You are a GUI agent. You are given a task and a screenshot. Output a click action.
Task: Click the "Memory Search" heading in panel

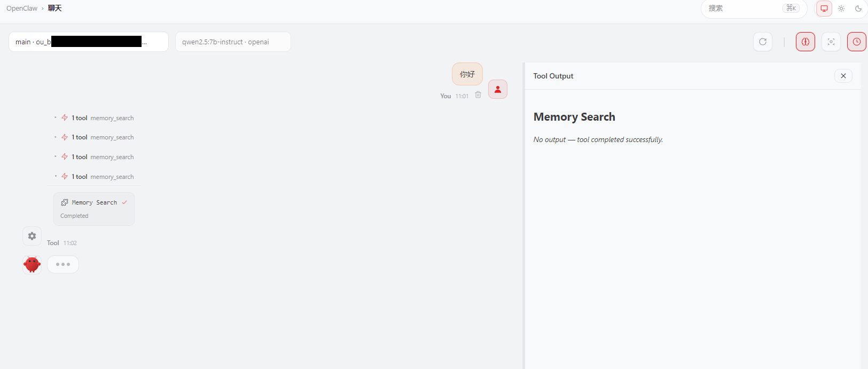point(574,117)
